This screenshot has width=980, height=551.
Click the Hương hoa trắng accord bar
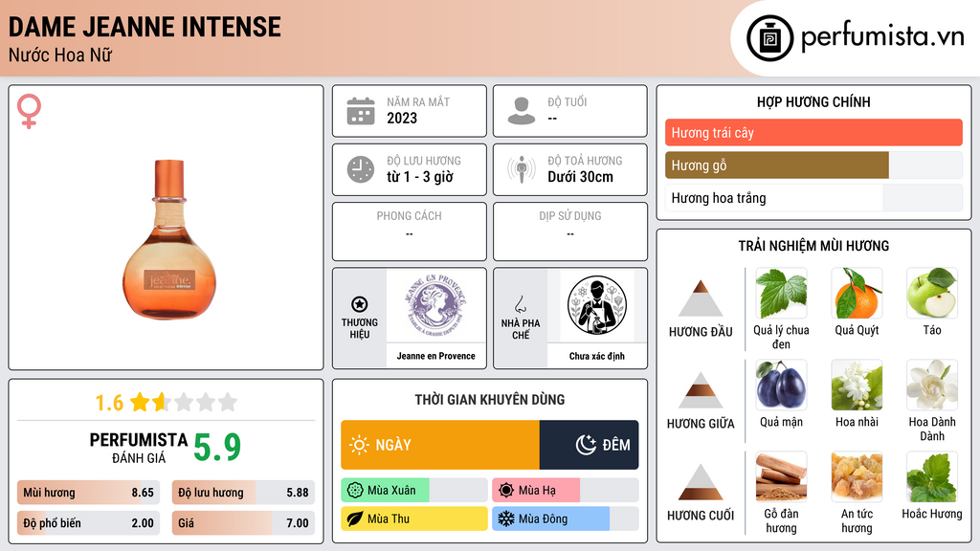pos(813,198)
